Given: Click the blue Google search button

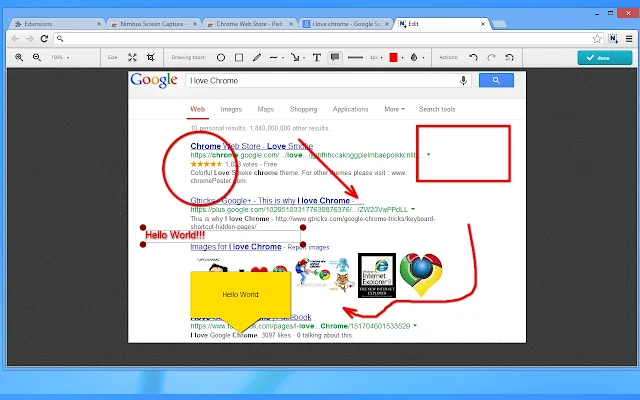Looking at the screenshot, I should point(496,80).
